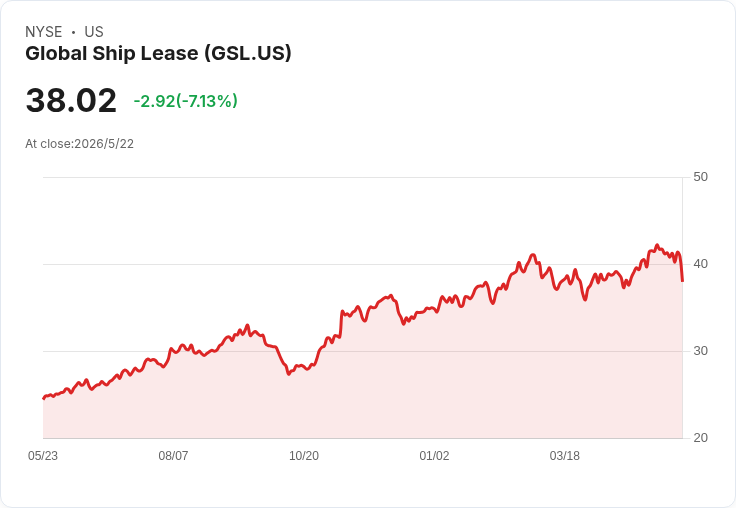736x508 pixels.
Task: Click the chart line's final endpoint near 38
Action: (682, 281)
